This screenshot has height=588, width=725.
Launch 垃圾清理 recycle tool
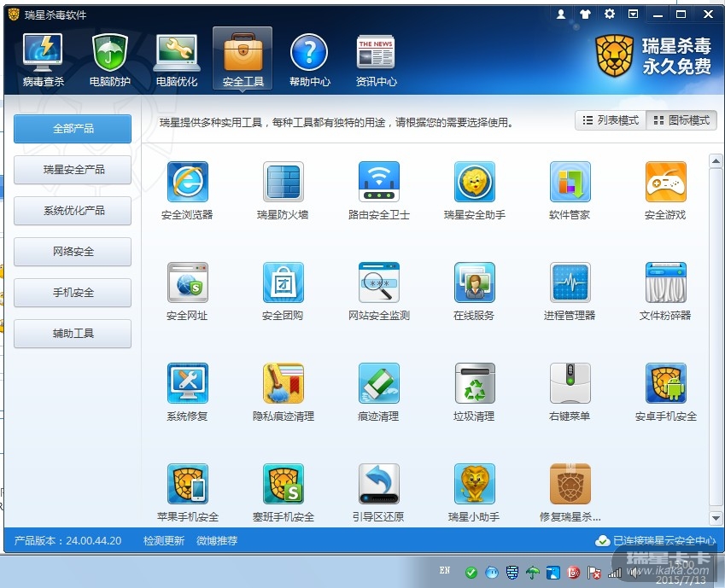pyautogui.click(x=475, y=384)
